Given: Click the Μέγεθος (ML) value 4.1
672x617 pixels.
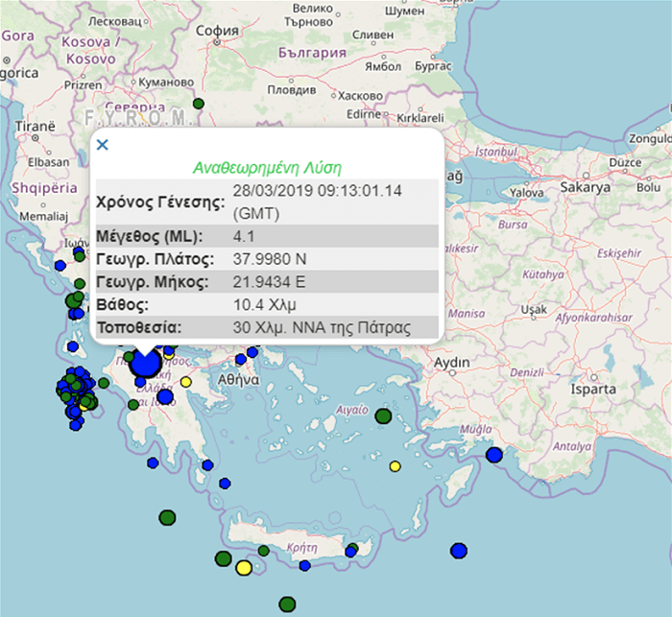Looking at the screenshot, I should (x=244, y=236).
